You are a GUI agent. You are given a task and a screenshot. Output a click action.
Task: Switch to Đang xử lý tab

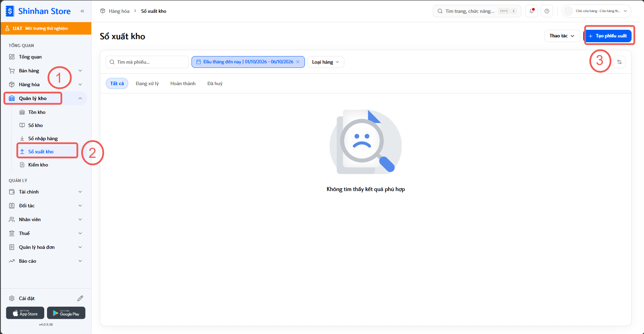pos(147,83)
